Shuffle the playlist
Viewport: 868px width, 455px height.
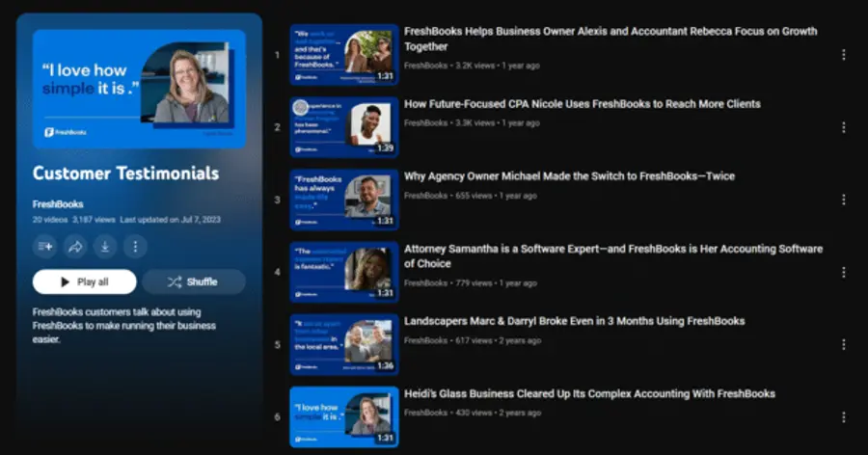click(x=194, y=281)
